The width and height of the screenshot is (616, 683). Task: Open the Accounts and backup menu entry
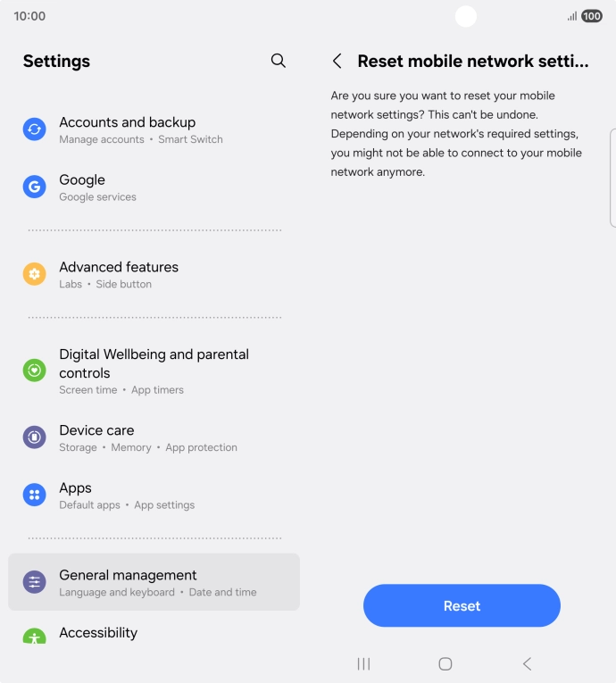coord(154,129)
